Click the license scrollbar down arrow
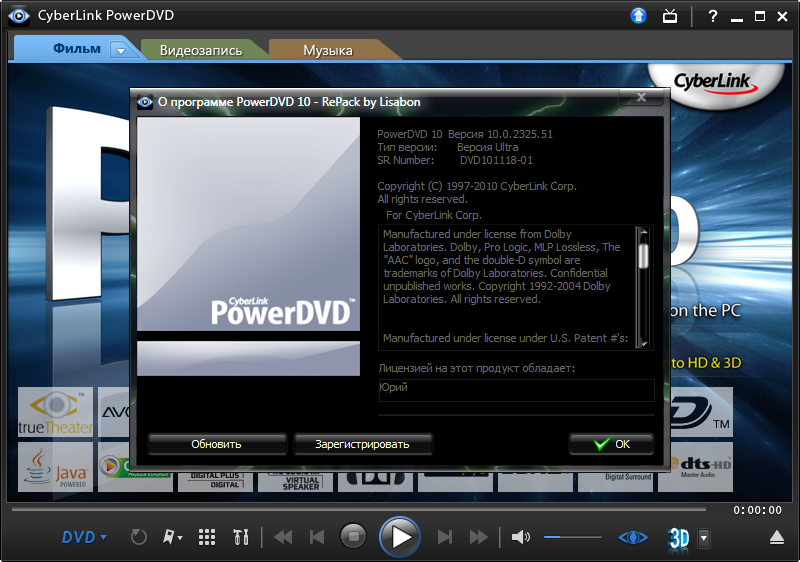The width and height of the screenshot is (800, 562). point(643,343)
